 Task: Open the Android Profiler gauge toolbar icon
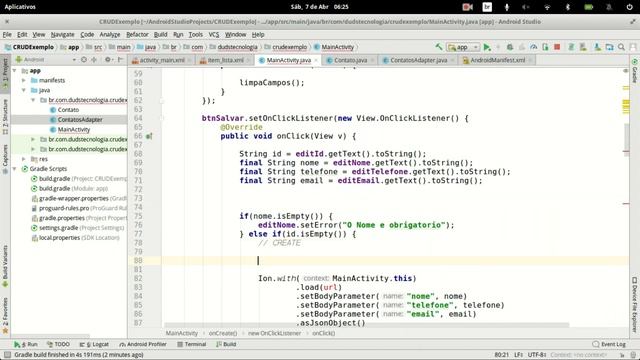tap(533, 47)
